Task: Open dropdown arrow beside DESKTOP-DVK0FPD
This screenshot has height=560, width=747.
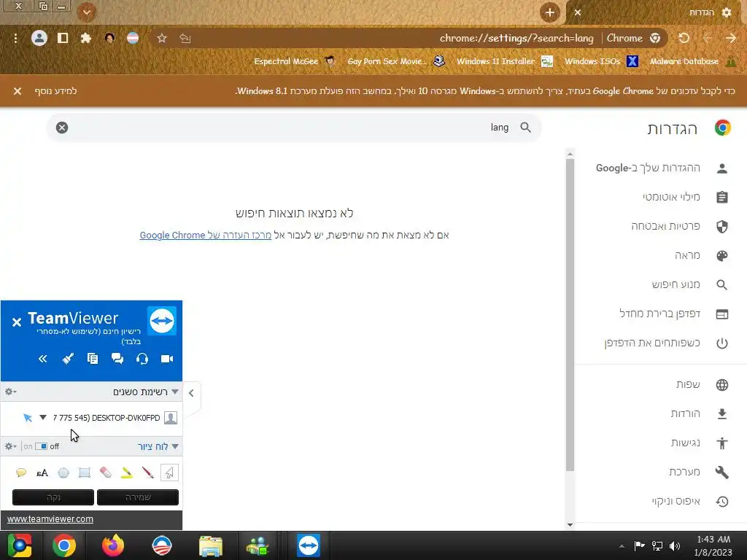Action: click(x=43, y=417)
